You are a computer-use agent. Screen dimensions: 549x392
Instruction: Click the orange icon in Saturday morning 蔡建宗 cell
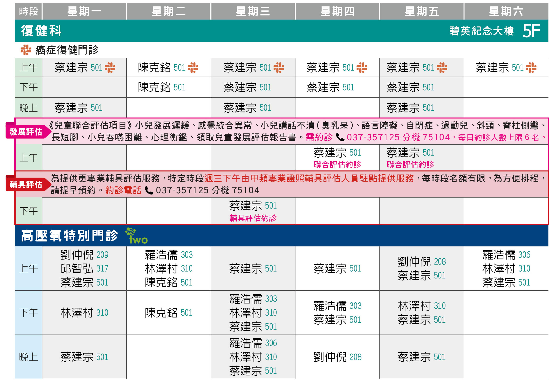[531, 68]
